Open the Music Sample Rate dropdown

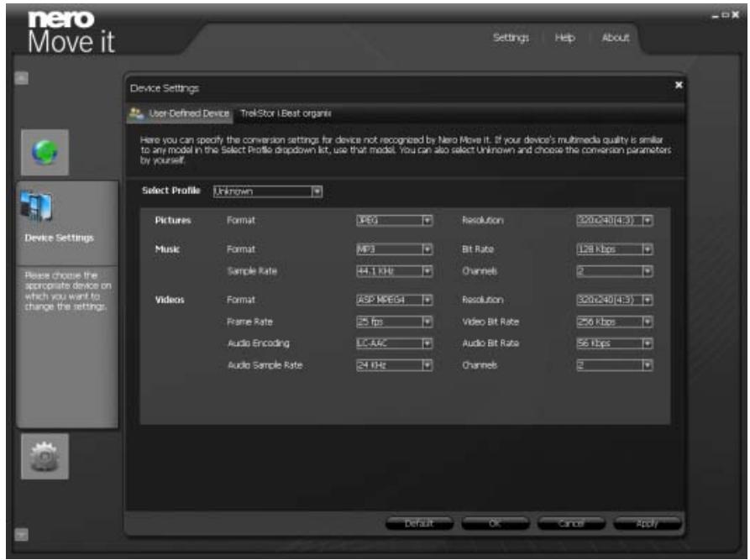click(x=395, y=271)
